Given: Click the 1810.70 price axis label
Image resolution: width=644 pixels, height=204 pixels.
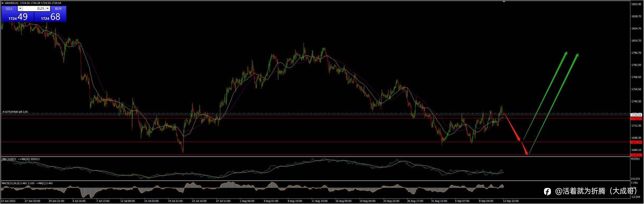Looking at the screenshot, I should coord(636,41).
